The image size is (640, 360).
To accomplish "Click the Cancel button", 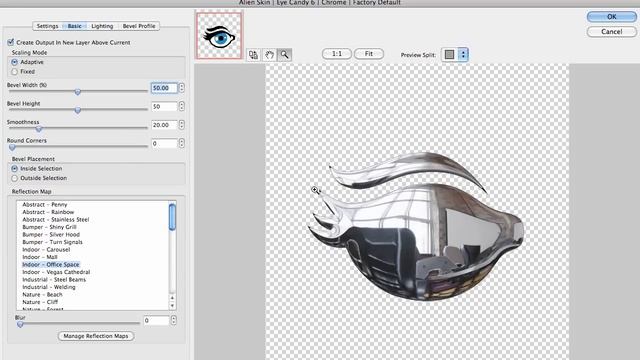I will (x=611, y=31).
